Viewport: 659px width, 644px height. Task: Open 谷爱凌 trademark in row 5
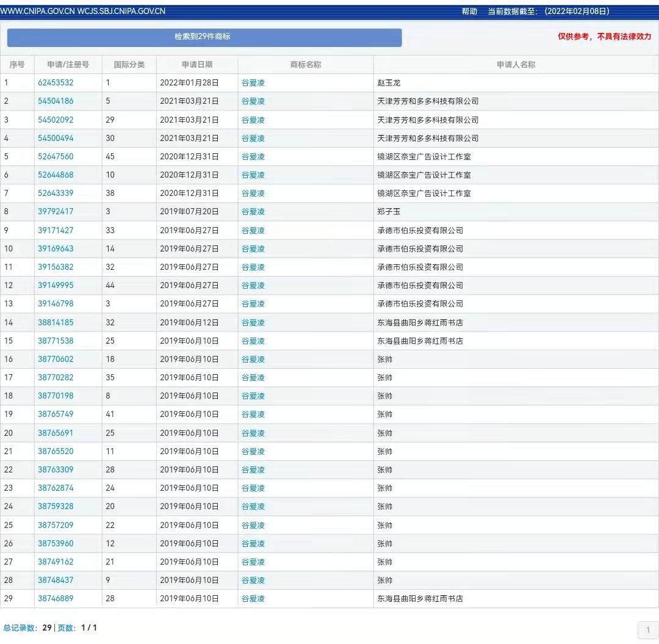pos(253,157)
